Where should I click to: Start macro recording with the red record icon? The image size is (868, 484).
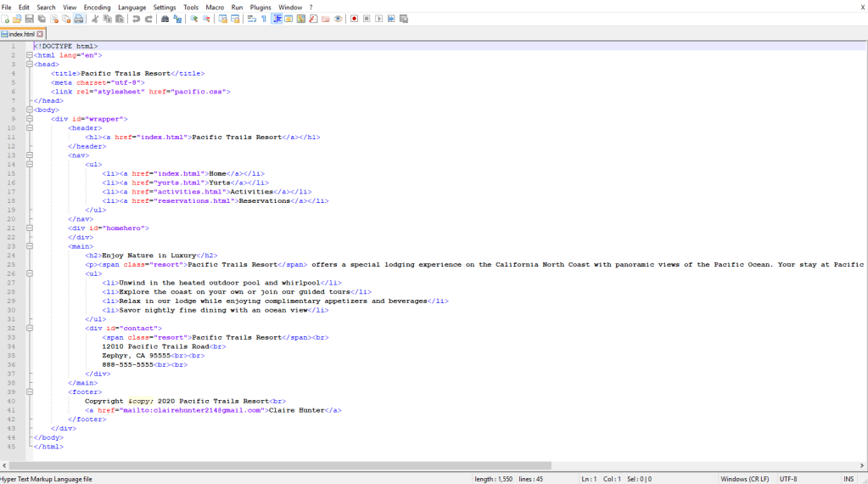point(354,19)
